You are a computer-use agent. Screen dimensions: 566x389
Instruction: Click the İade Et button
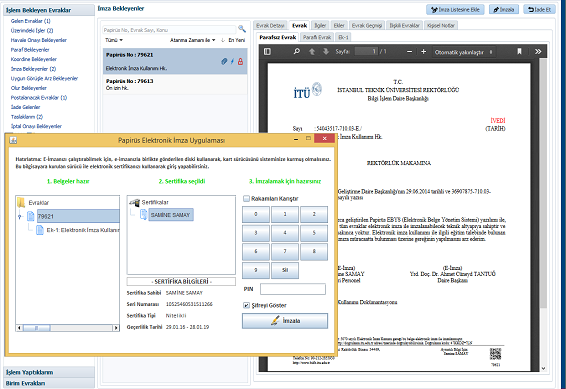tap(539, 10)
